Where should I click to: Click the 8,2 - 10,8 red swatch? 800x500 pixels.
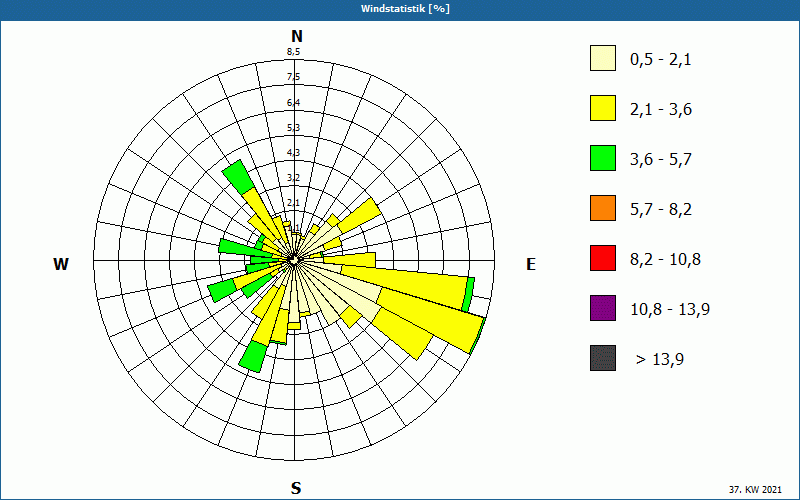pyautogui.click(x=603, y=258)
